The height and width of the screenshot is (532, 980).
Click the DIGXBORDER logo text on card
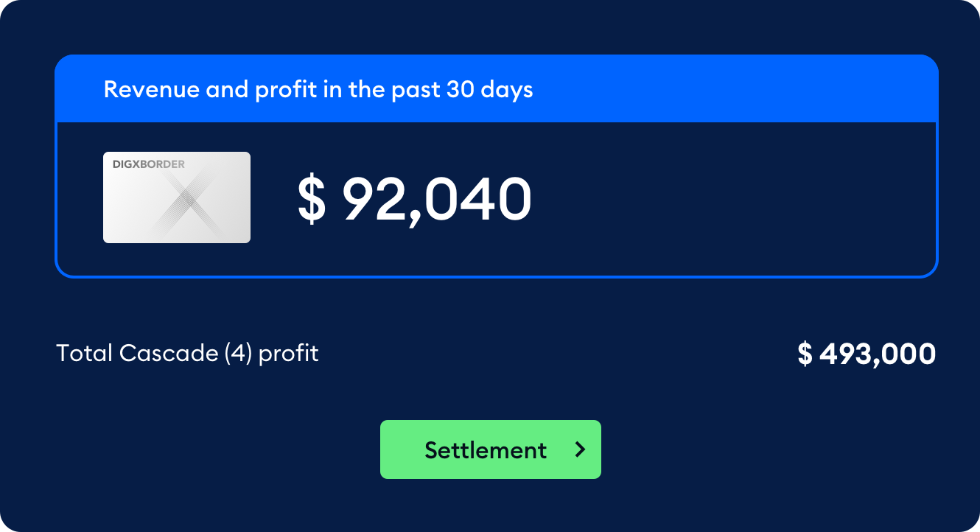pos(149,164)
